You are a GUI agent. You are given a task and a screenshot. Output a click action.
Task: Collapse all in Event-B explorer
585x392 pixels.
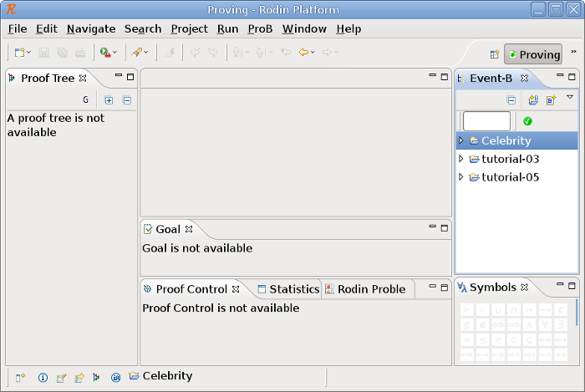pyautogui.click(x=511, y=99)
